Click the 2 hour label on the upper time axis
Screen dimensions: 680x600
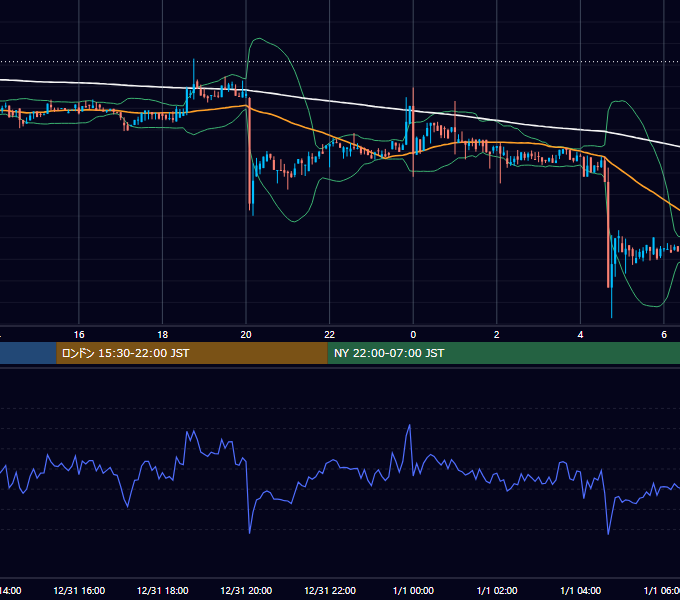click(497, 335)
